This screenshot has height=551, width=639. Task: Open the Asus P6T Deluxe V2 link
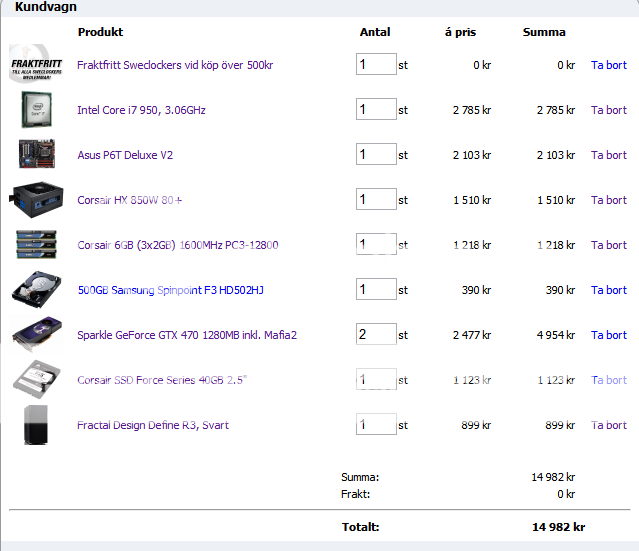tap(125, 155)
